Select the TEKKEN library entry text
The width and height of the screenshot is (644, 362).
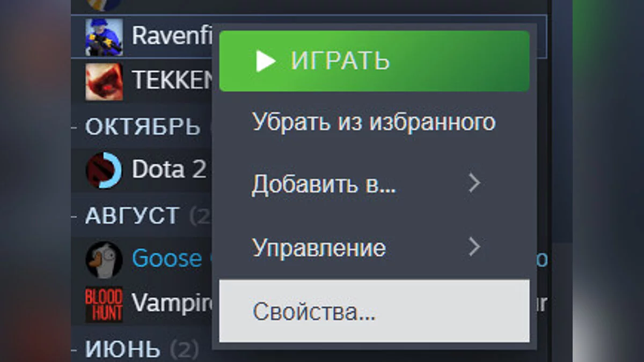pyautogui.click(x=172, y=80)
